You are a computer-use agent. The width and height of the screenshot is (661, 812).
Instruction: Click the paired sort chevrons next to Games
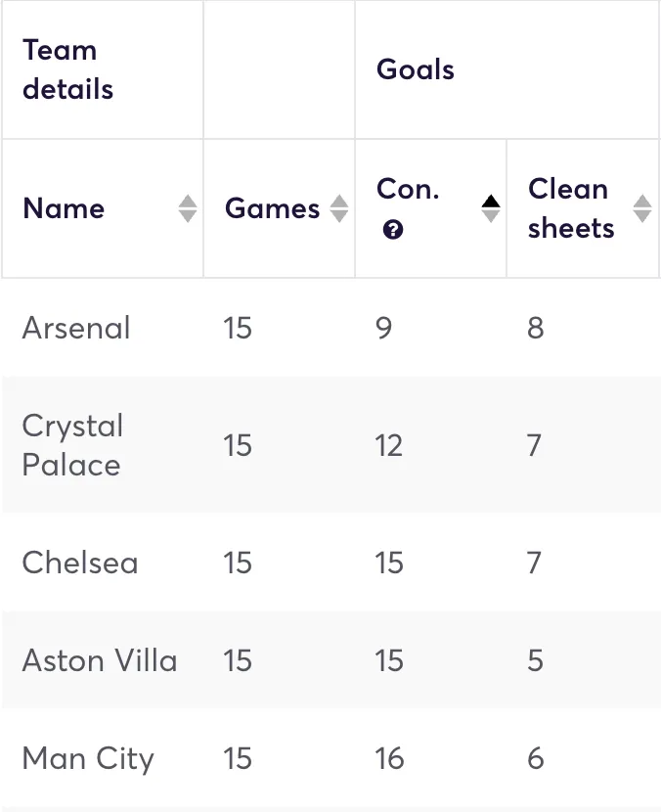[339, 208]
